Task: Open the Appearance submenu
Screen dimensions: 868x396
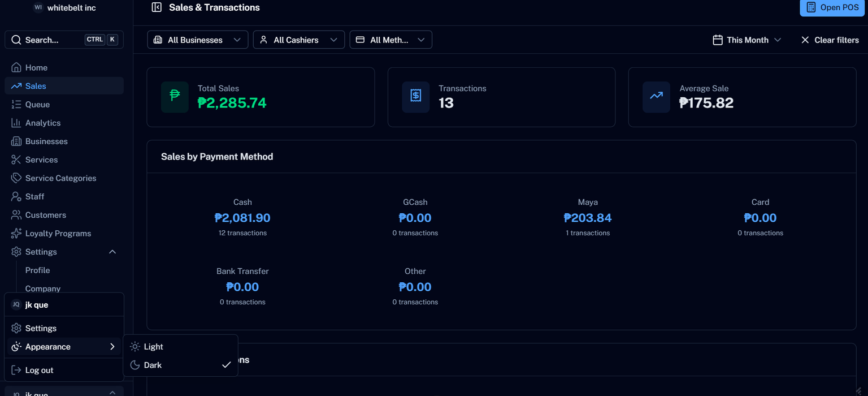Action: [63, 346]
